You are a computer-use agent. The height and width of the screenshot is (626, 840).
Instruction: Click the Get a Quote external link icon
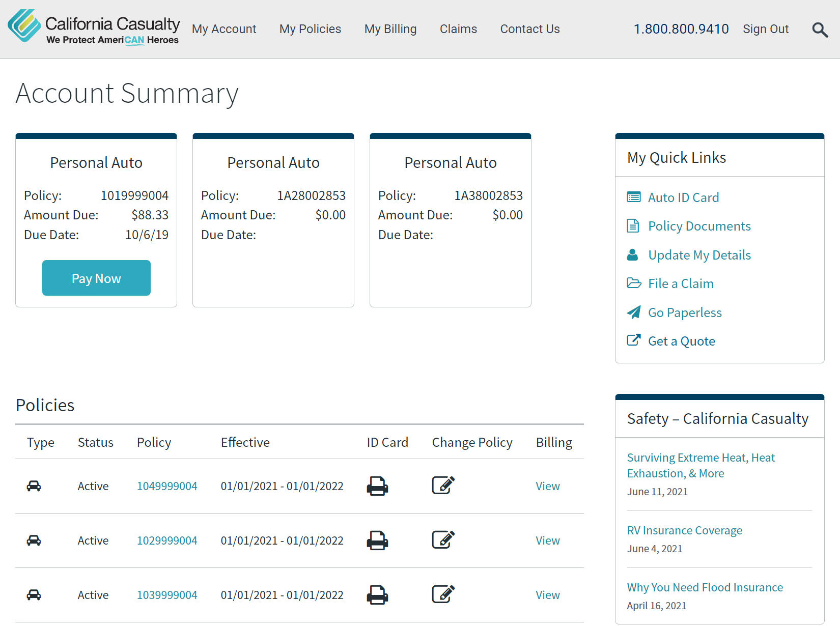[634, 340]
